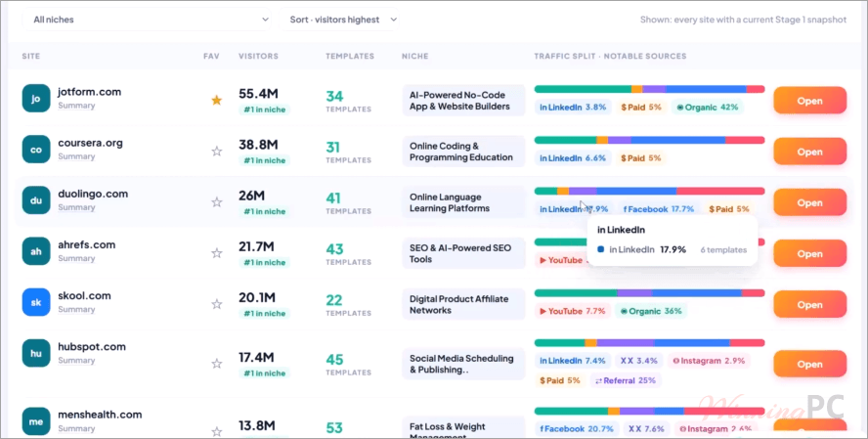868x439 pixels.
Task: Click the Organic 36% chip for skool.com
Action: pos(651,311)
